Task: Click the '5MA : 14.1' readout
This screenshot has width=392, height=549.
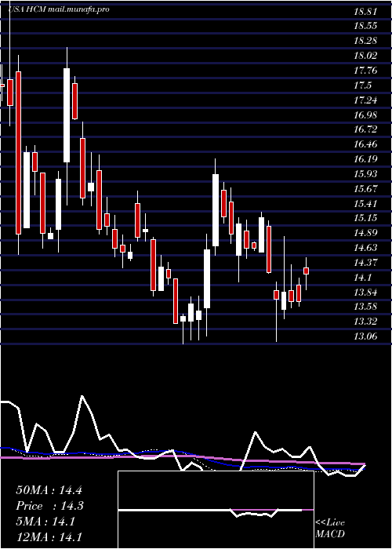Action: click(45, 522)
